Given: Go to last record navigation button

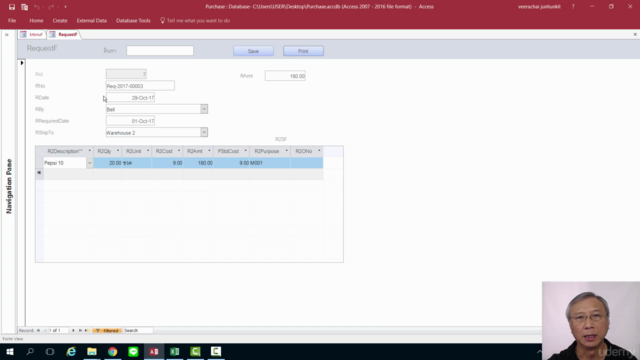Looking at the screenshot, I should tap(80, 331).
